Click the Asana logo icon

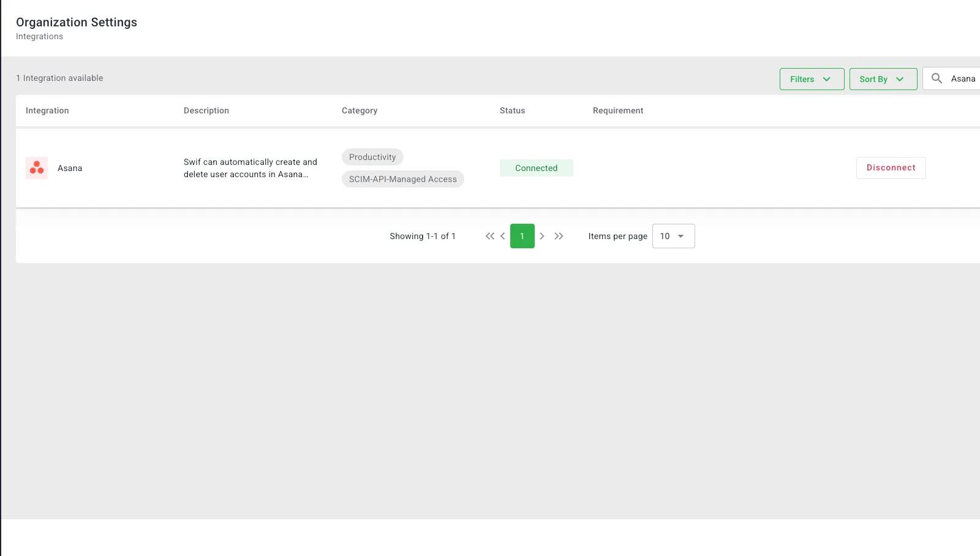click(x=37, y=168)
